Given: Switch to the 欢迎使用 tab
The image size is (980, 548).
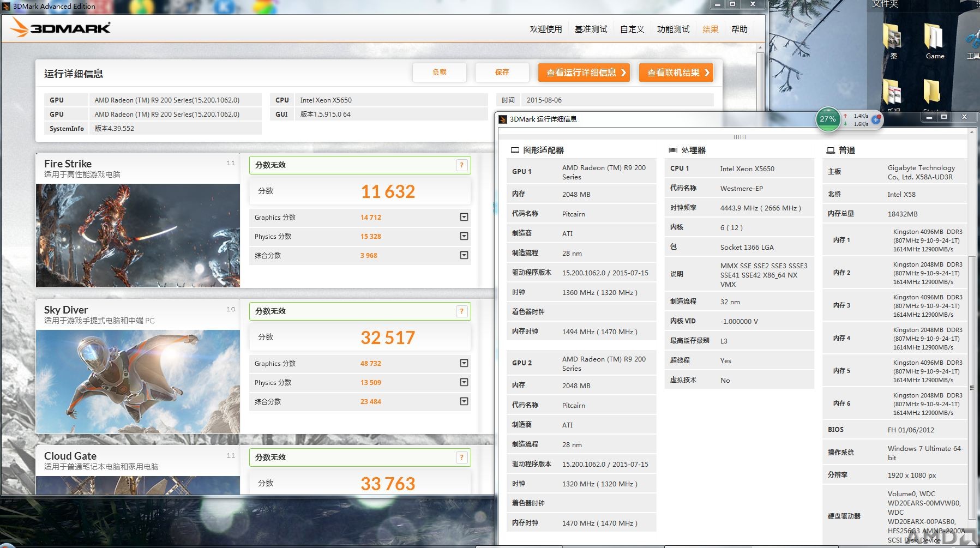Looking at the screenshot, I should coord(546,29).
